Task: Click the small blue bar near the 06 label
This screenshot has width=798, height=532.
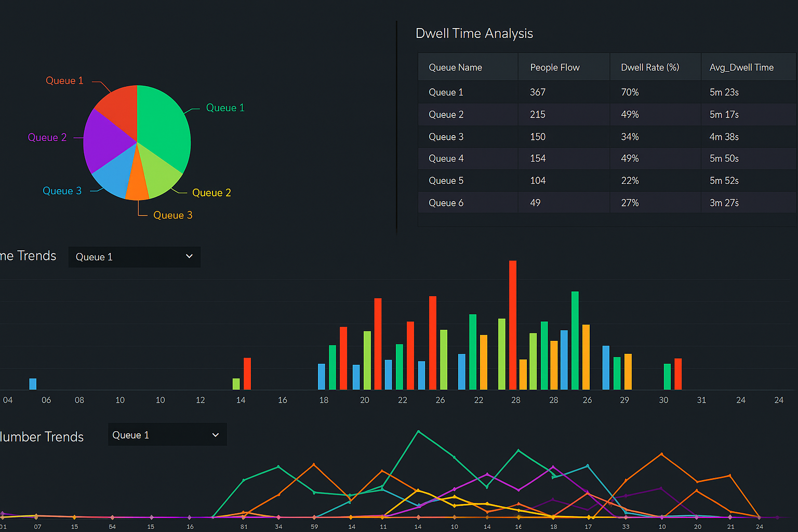Action: [x=33, y=384]
